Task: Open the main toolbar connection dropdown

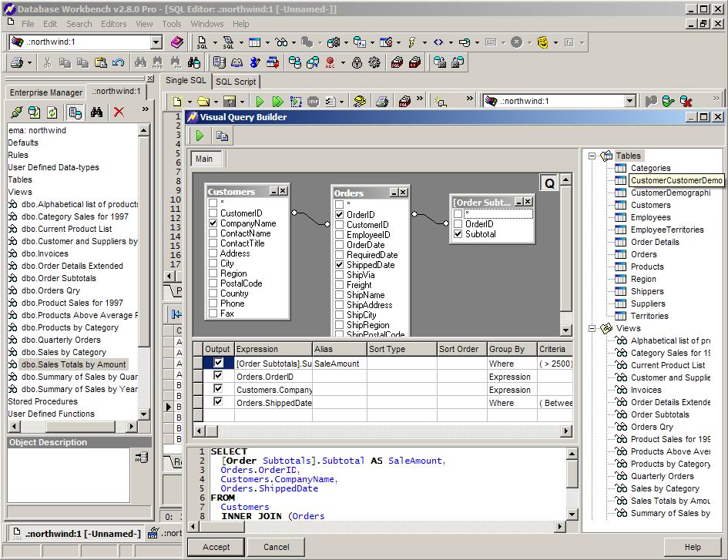Action: point(156,42)
